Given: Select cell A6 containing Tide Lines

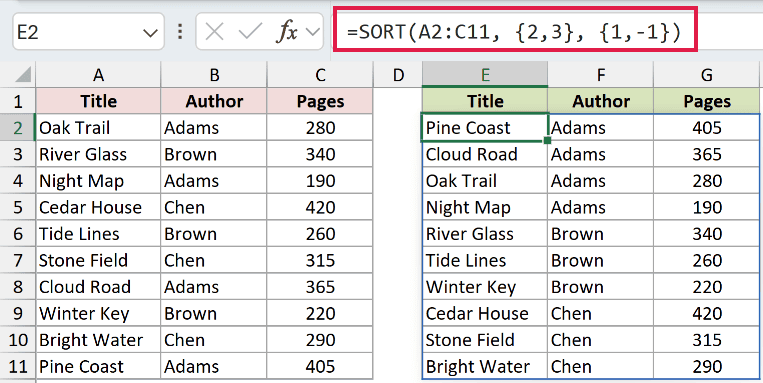Looking at the screenshot, I should [x=98, y=234].
